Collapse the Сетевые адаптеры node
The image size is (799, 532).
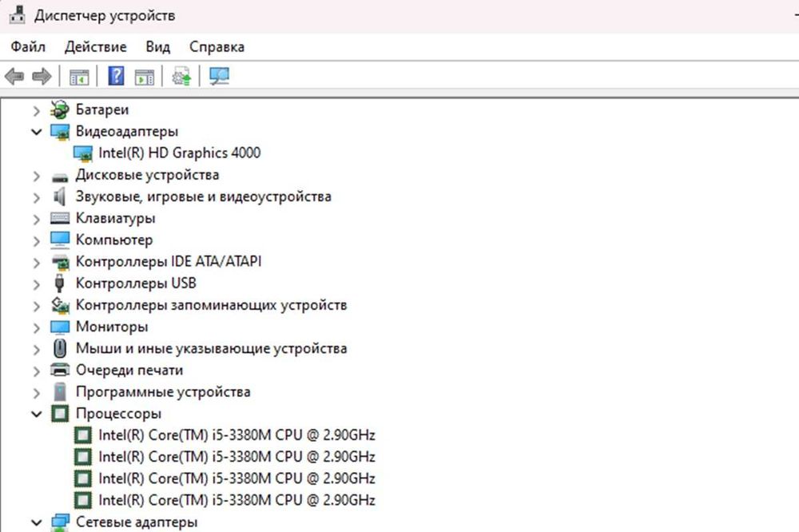[36, 523]
